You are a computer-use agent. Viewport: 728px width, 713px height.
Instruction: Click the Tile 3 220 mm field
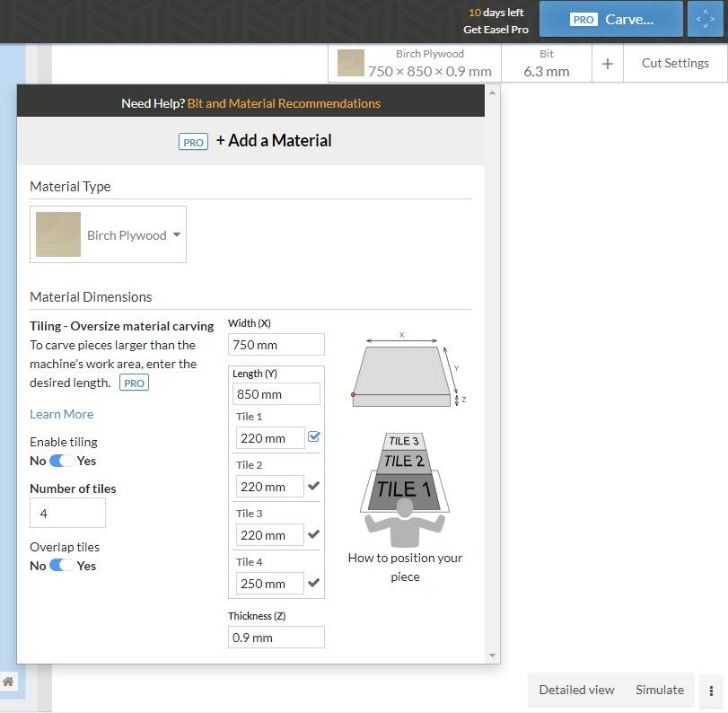click(270, 534)
